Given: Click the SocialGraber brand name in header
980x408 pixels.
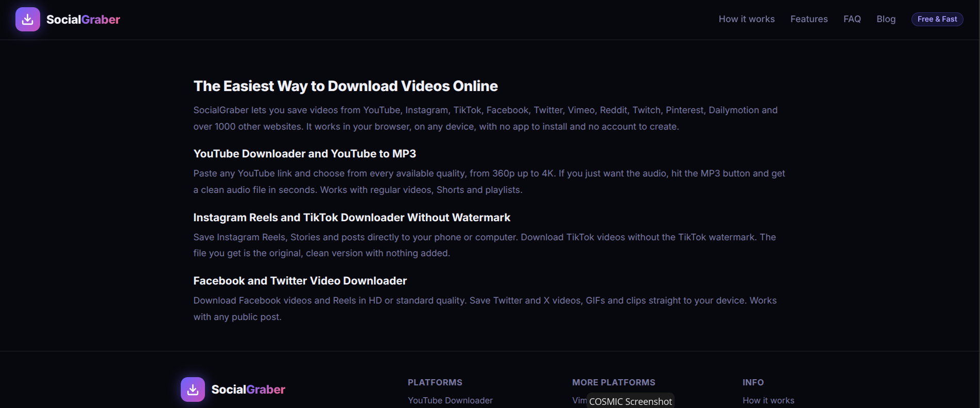Looking at the screenshot, I should pos(83,20).
